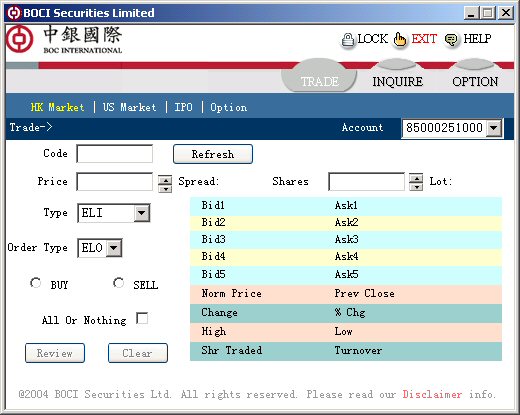Minimize the BOCI Securities window
Viewport: 520px width, 415px height.
click(471, 13)
